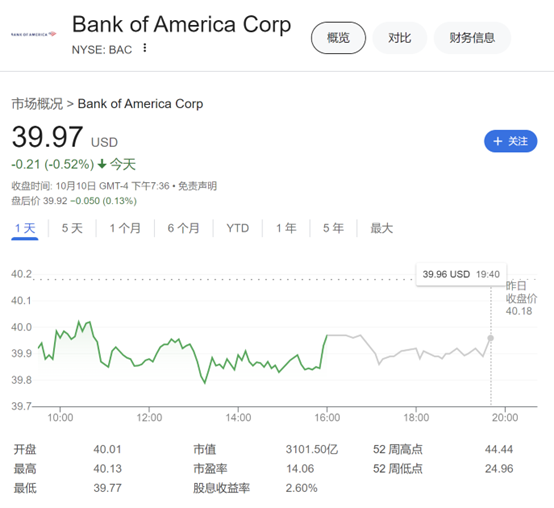Click the gray chart marker at 19:40
This screenshot has width=554, height=508.
490,338
